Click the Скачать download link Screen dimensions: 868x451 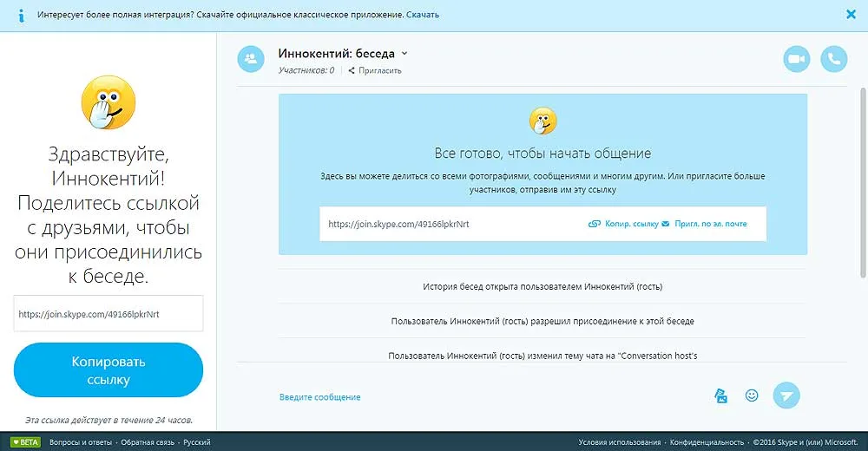[x=423, y=15]
